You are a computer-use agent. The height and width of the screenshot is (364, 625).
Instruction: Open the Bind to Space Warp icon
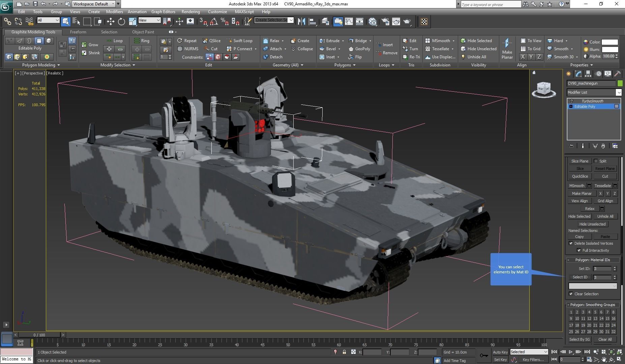[x=29, y=22]
